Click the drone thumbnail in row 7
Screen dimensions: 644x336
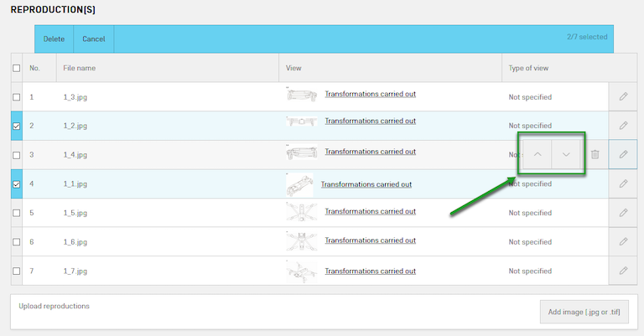click(x=301, y=271)
